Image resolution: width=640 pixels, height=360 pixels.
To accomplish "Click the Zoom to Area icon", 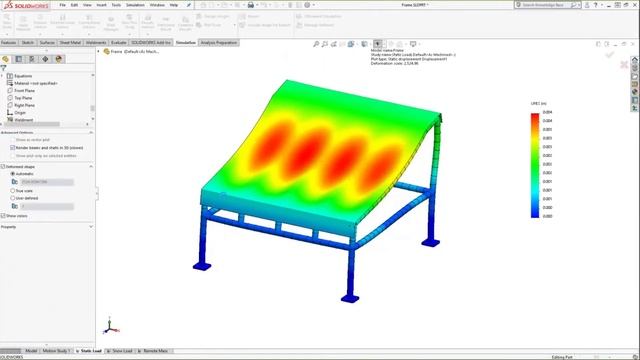I will click(x=325, y=44).
